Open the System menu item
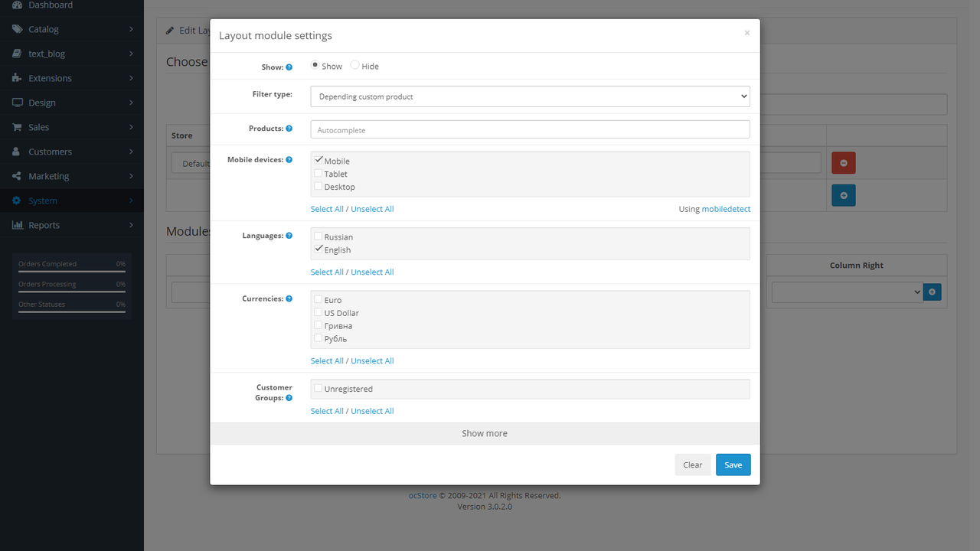Viewport: 980px width, 551px height. point(72,201)
